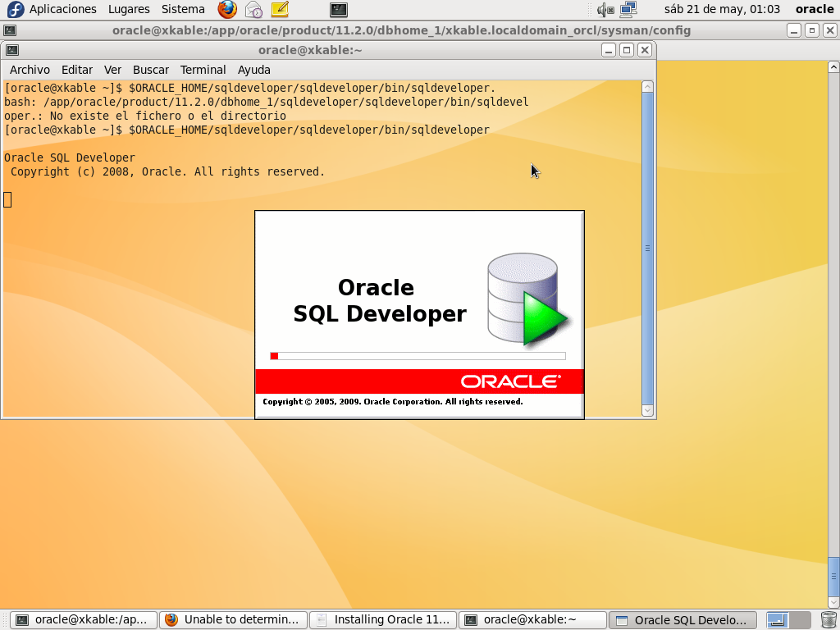Click the oracle user name in panel
Screen dimensions: 840x630
[815, 9]
